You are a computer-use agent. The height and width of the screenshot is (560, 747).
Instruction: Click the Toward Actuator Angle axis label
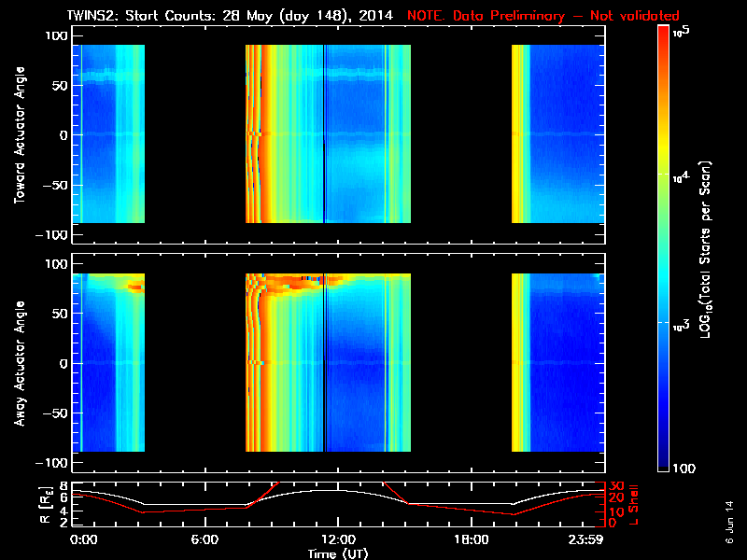pos(20,135)
